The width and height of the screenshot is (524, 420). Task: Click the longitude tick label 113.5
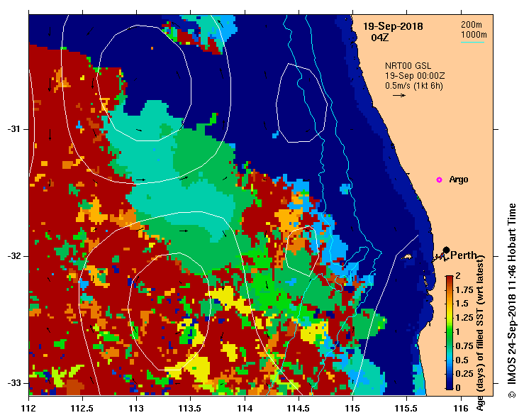point(191,409)
